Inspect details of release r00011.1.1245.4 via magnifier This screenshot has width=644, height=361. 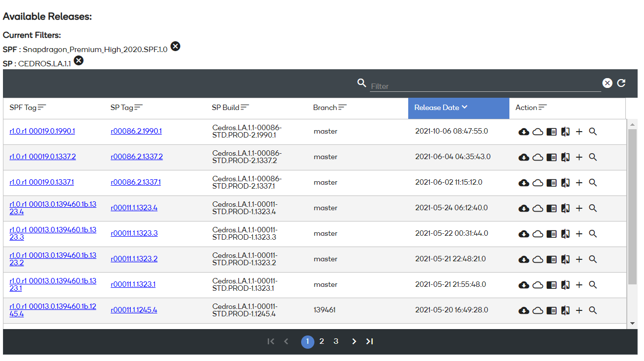coord(593,310)
